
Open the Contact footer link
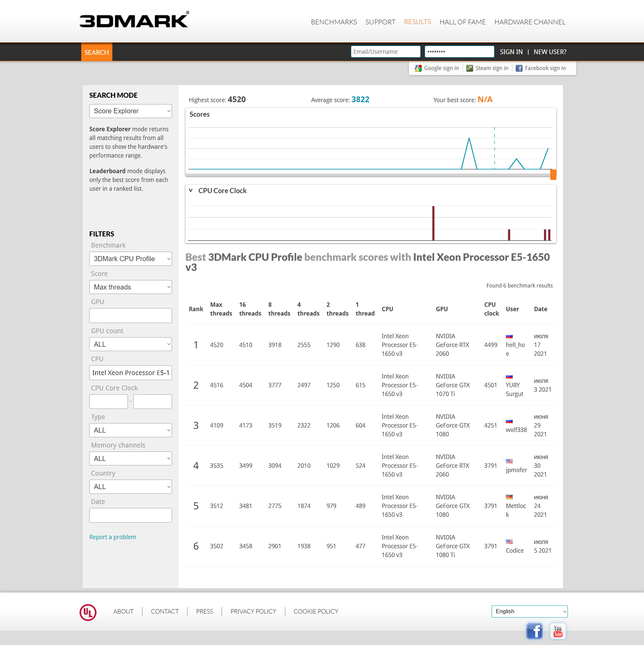(x=165, y=612)
